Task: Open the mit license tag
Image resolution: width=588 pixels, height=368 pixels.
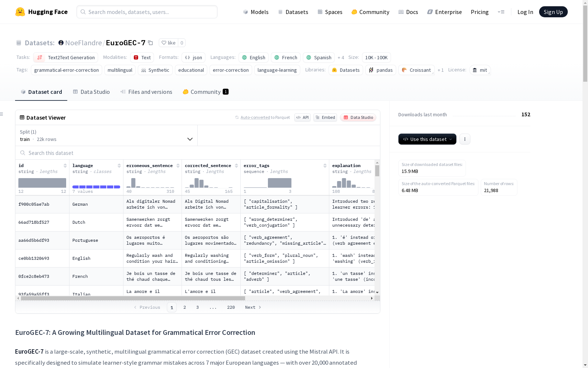Action: point(480,70)
